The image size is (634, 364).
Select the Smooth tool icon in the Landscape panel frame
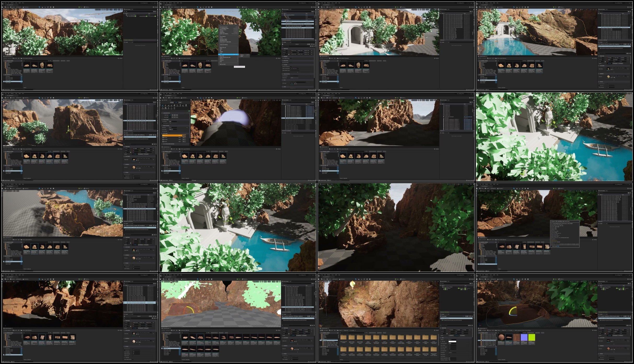(169, 106)
